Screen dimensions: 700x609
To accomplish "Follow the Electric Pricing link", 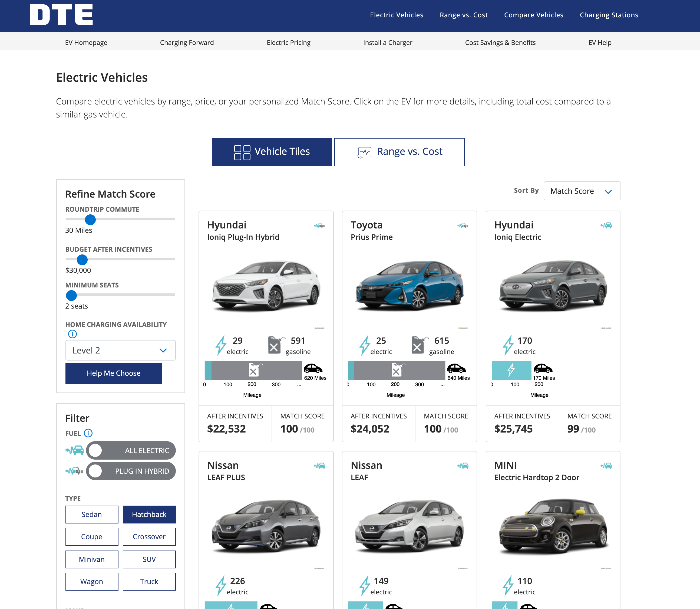I will [x=288, y=42].
